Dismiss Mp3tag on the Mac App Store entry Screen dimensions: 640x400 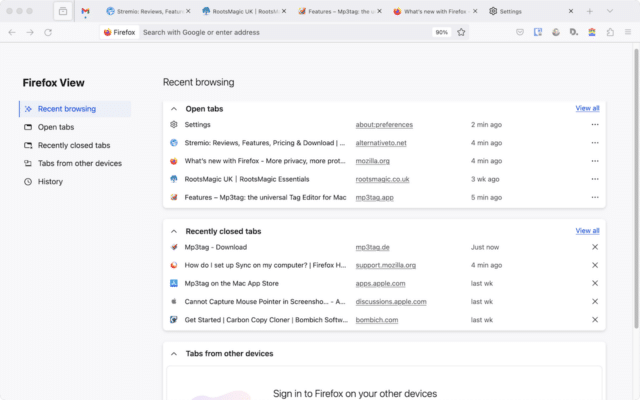(x=595, y=283)
